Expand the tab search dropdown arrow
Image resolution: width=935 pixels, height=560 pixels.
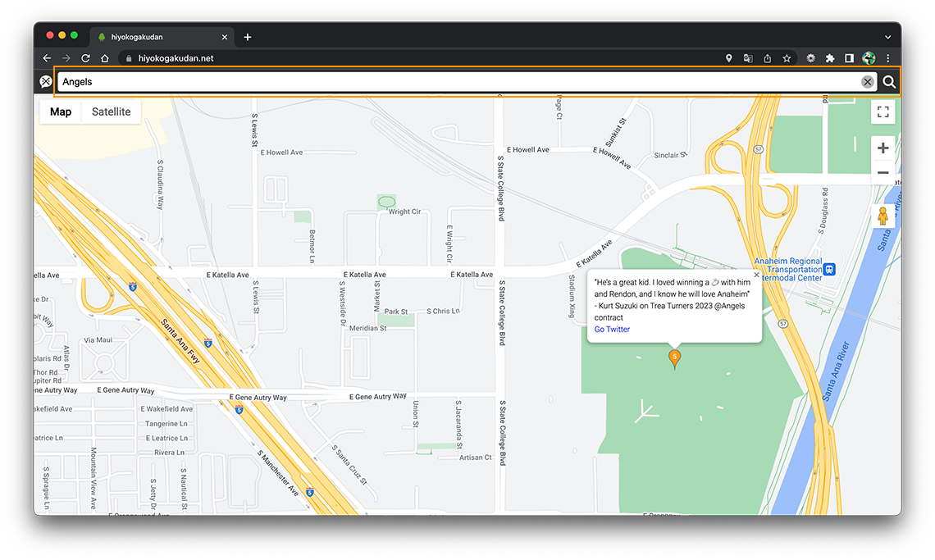[888, 37]
